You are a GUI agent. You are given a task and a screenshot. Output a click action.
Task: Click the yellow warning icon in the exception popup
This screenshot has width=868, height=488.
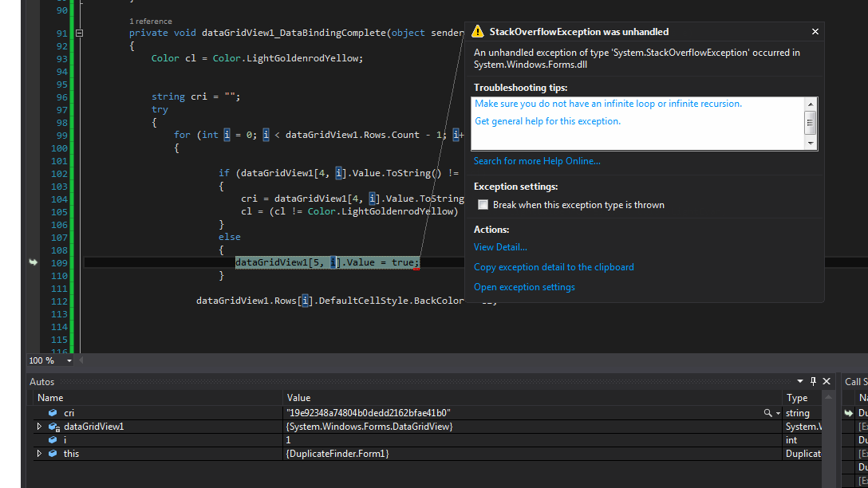[477, 32]
